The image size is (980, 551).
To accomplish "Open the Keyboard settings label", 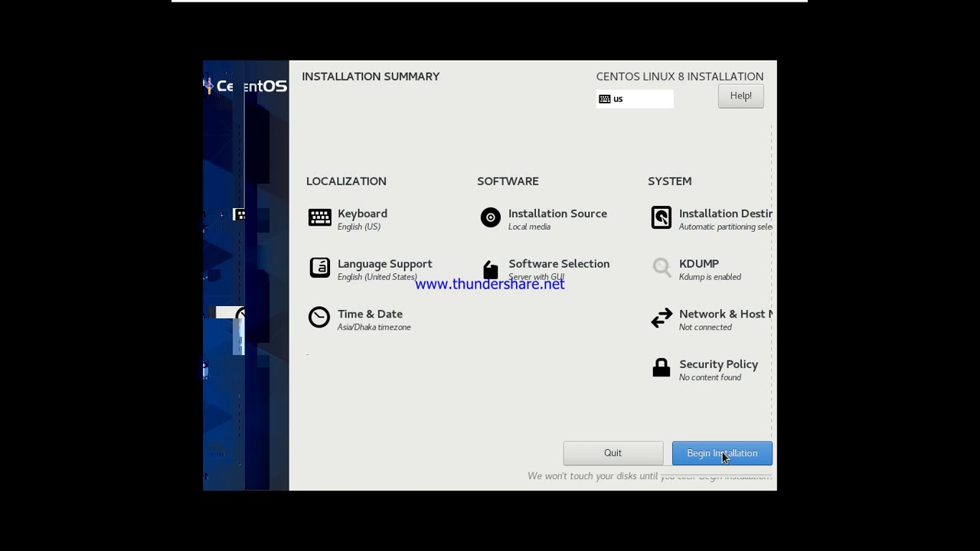I will (x=362, y=214).
